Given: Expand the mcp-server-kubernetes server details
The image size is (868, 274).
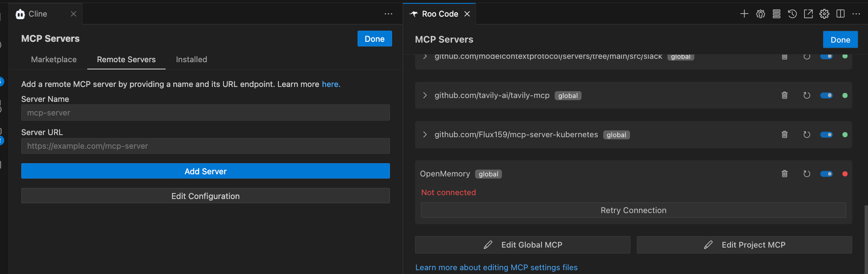Looking at the screenshot, I should [x=424, y=134].
